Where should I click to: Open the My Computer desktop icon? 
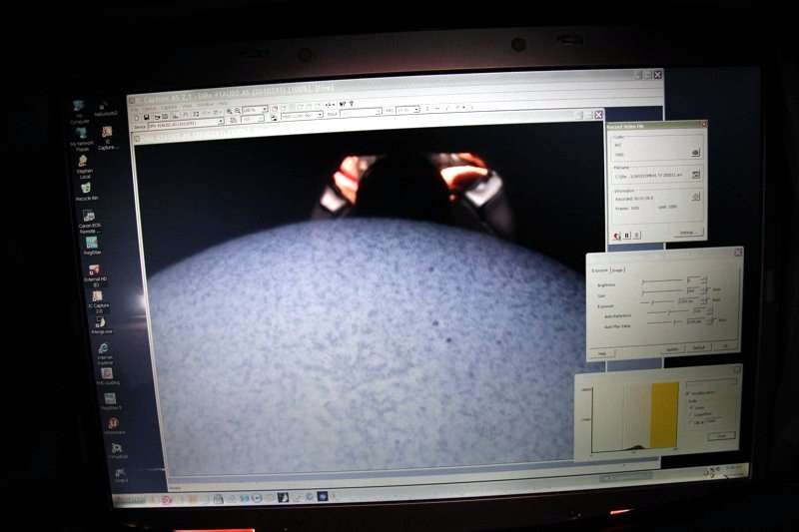point(79,112)
